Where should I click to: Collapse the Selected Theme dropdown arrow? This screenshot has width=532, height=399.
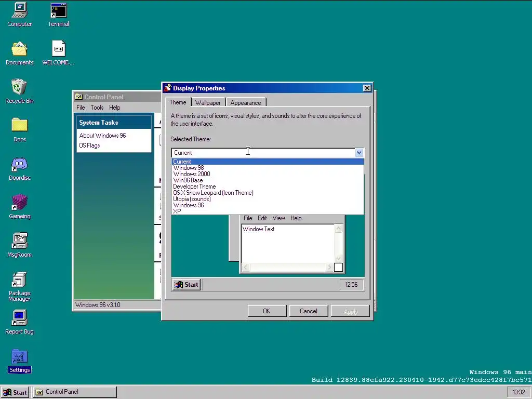(359, 153)
